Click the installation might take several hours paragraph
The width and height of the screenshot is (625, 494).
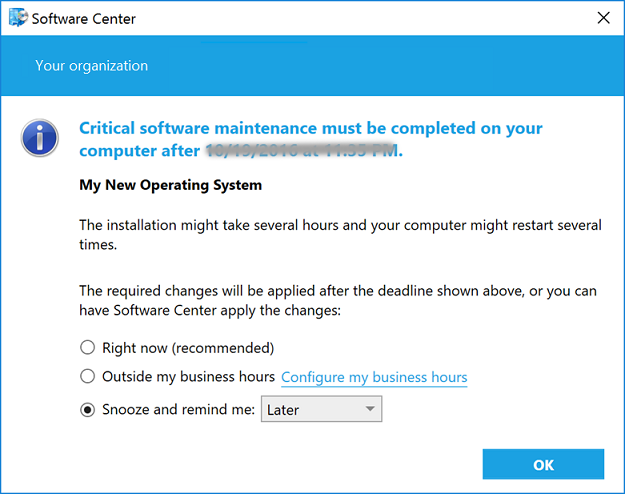coord(340,235)
